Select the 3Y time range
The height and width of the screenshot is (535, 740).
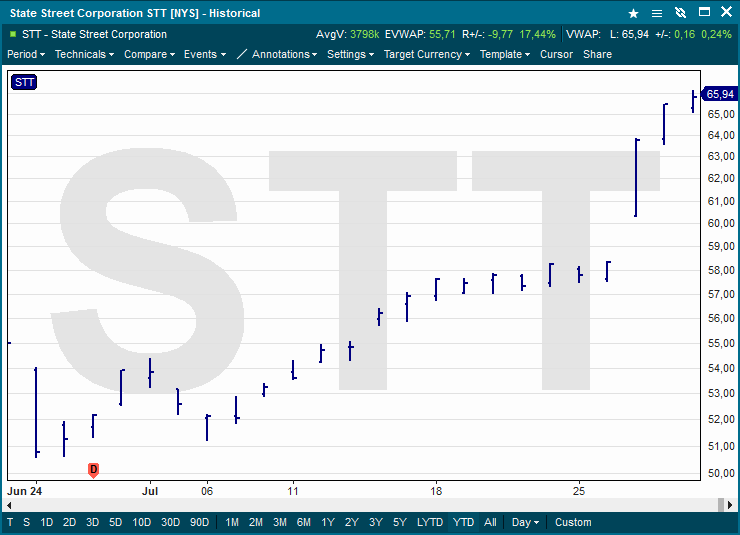coord(376,522)
